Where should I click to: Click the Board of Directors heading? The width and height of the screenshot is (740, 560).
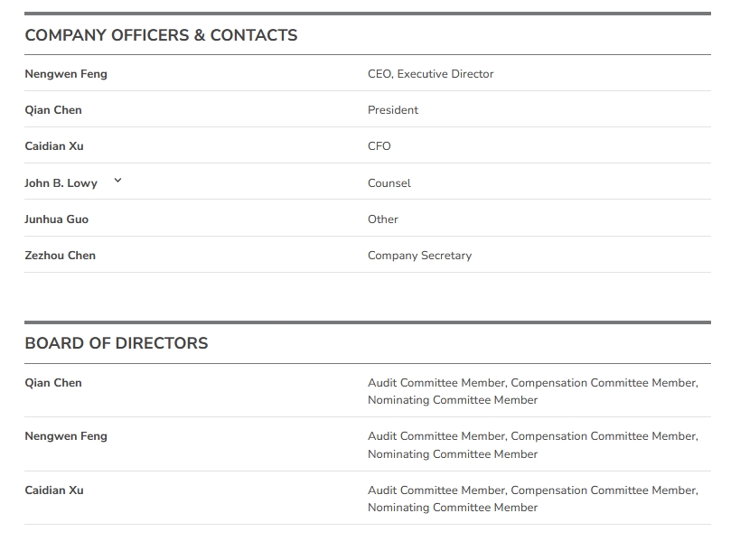click(117, 343)
